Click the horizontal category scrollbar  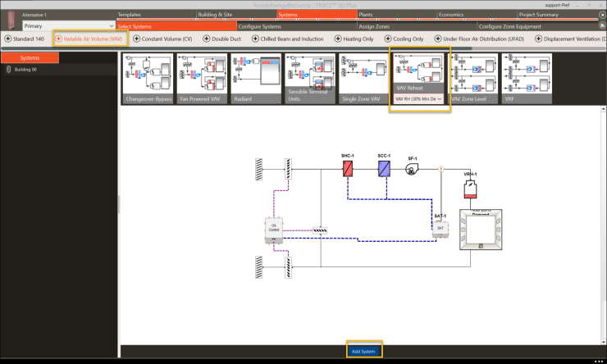pos(236,48)
